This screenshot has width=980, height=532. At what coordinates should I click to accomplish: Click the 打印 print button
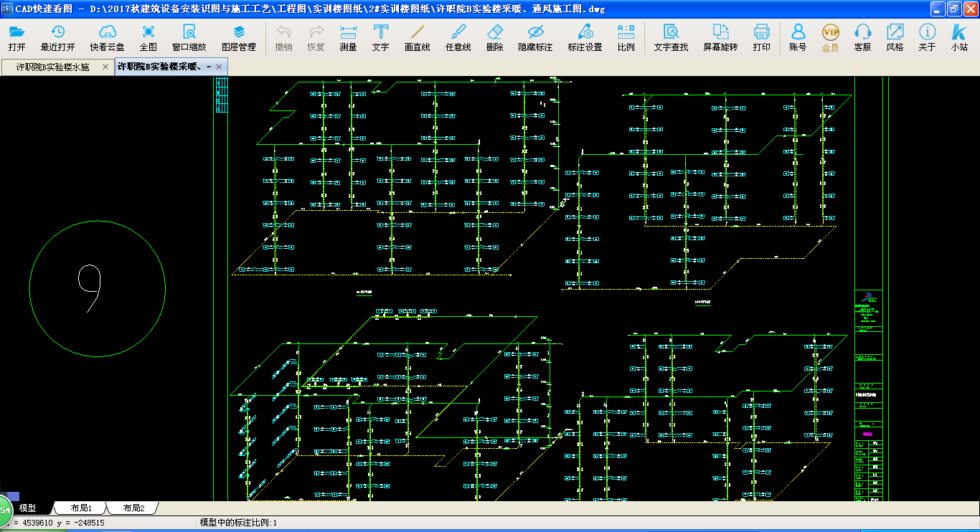point(761,32)
